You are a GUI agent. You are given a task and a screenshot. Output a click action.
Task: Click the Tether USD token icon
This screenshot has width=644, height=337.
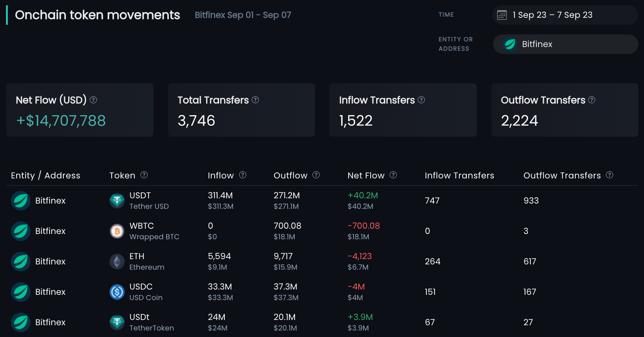117,201
